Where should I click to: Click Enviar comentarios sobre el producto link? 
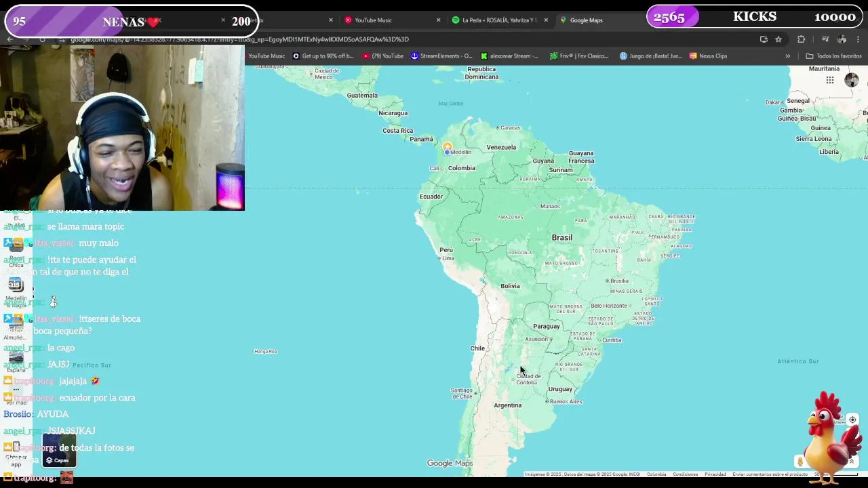click(x=770, y=474)
